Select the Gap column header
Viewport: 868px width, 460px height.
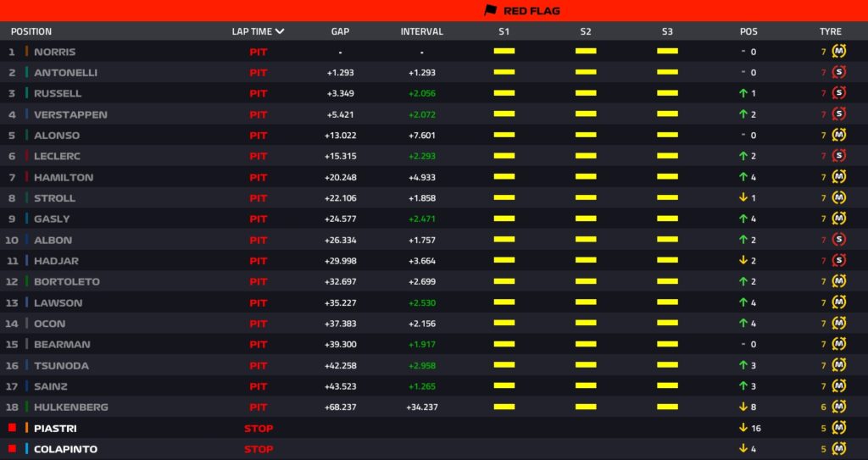pos(340,31)
